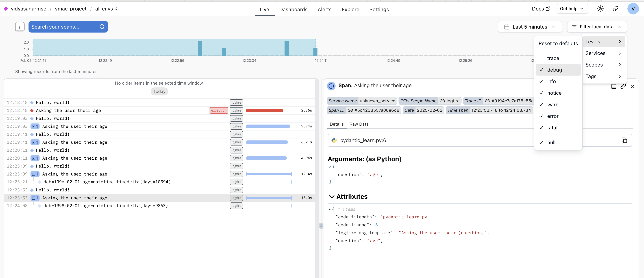Viewport: 644px width, 278px height.
Task: Copy link to the selected span
Action: 623,86
